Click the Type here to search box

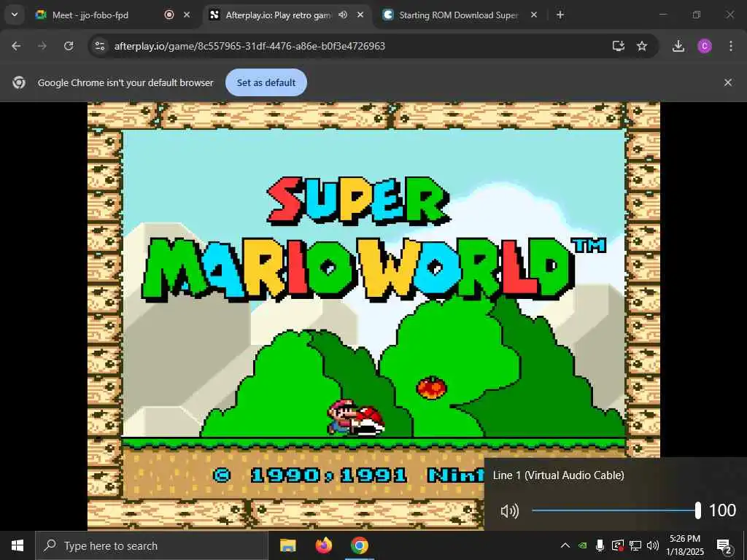152,545
